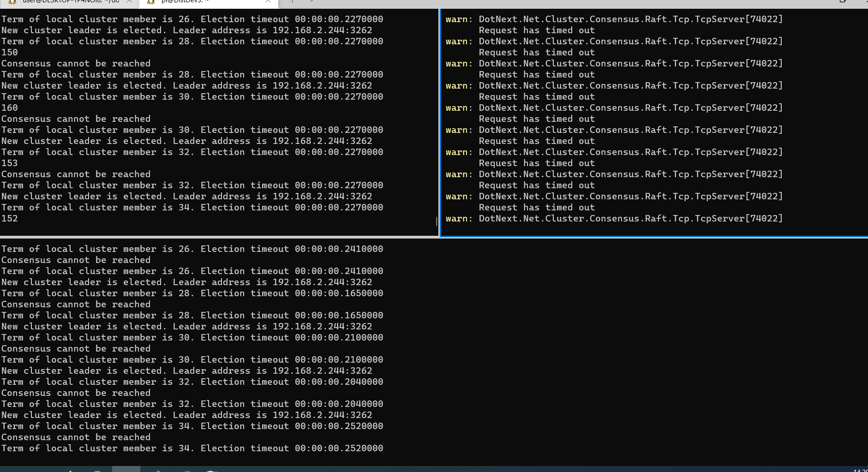Click the scrollbar thumb in top-left pane
The image size is (868, 472).
click(x=437, y=221)
